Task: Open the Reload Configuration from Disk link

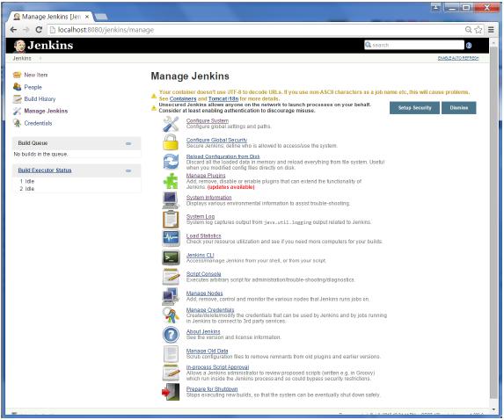Action: (223, 156)
